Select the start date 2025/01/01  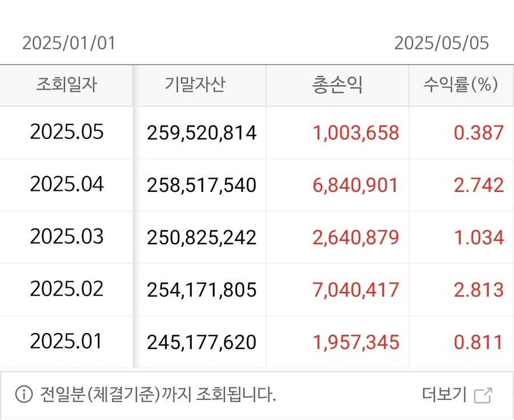(69, 43)
